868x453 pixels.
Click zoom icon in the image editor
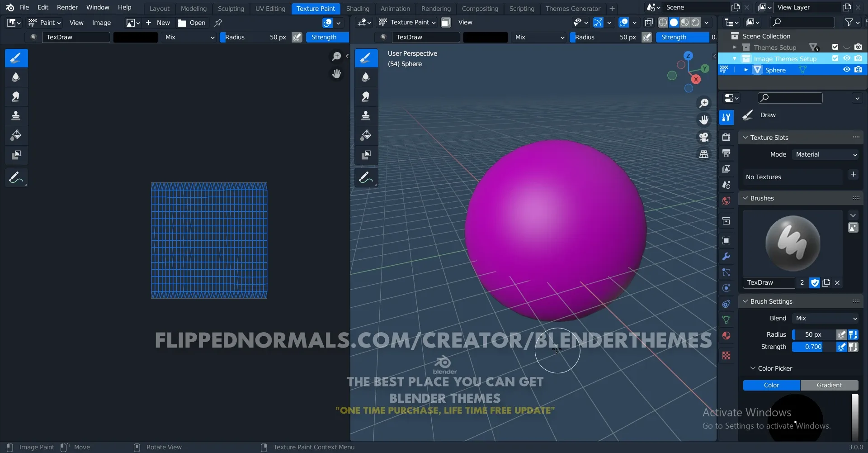(336, 57)
